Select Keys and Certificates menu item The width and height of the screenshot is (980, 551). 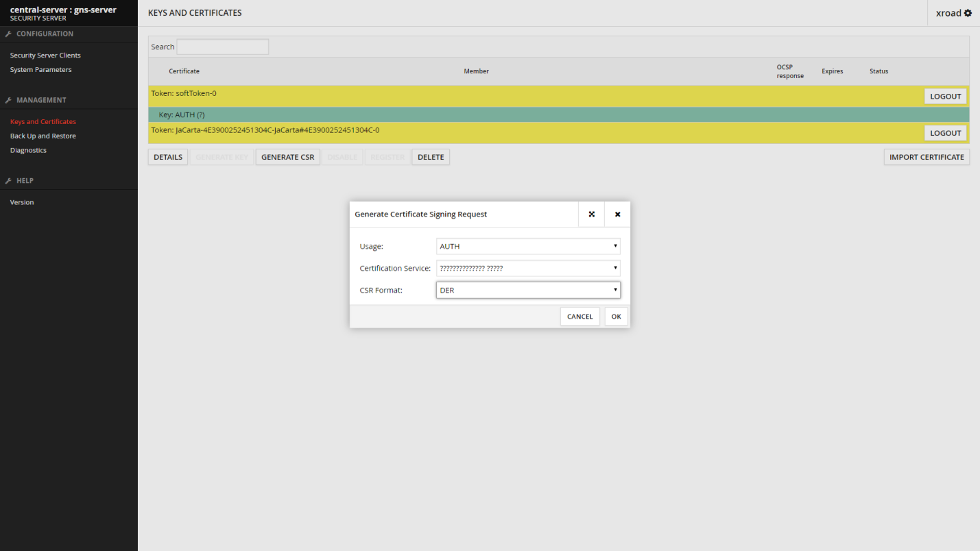43,122
